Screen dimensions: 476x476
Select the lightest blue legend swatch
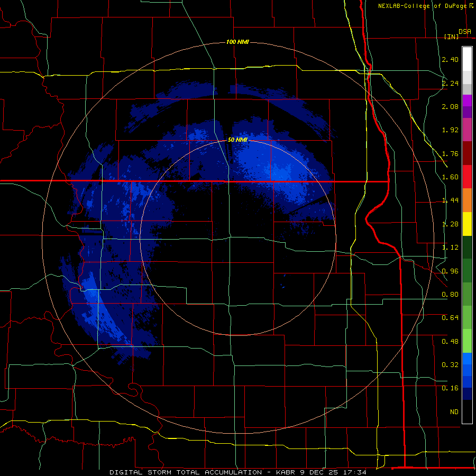pyautogui.click(x=467, y=359)
